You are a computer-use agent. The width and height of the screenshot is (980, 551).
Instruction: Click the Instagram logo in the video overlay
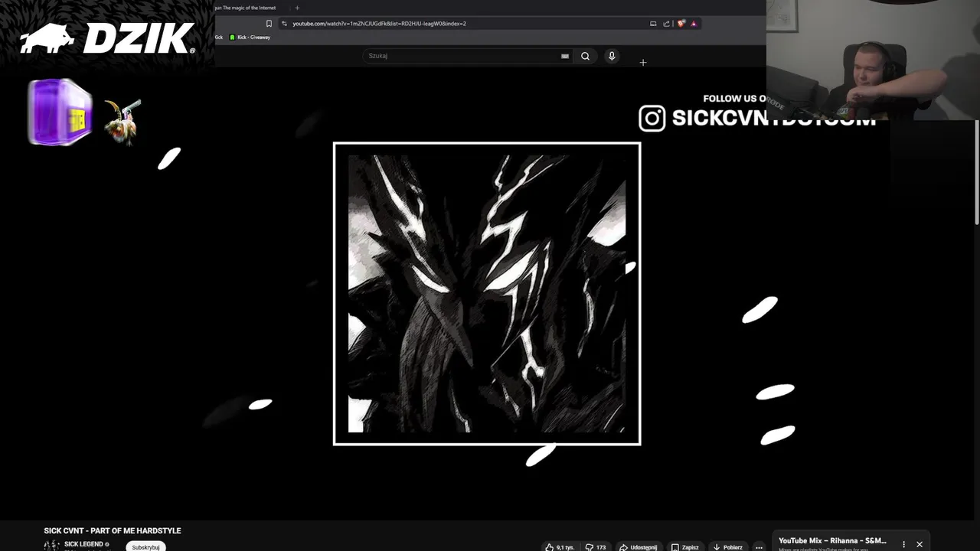(x=652, y=118)
